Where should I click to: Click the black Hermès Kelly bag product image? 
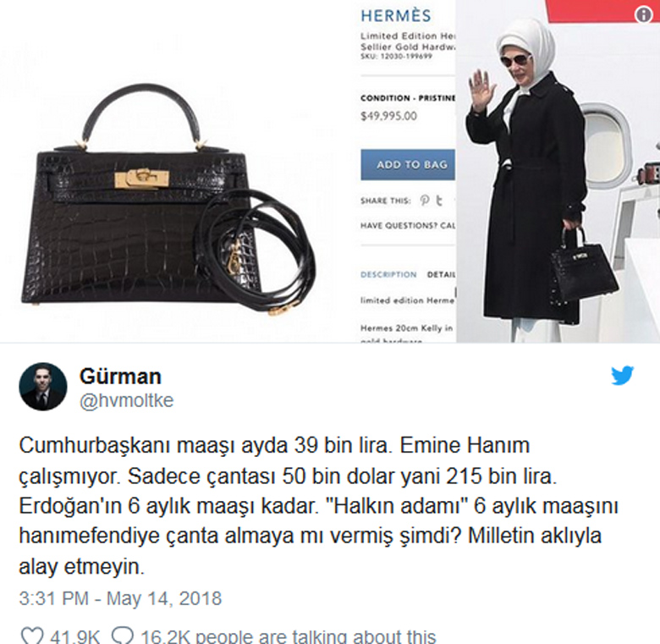click(168, 198)
